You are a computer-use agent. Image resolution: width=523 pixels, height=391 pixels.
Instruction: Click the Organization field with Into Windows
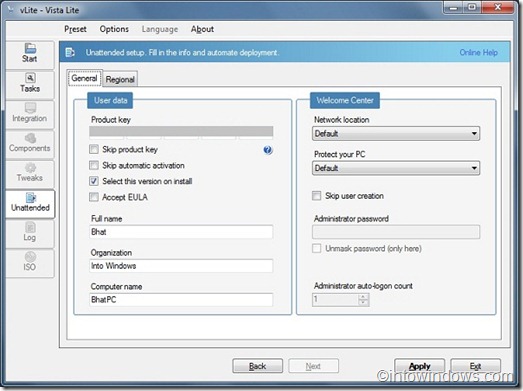pos(181,266)
